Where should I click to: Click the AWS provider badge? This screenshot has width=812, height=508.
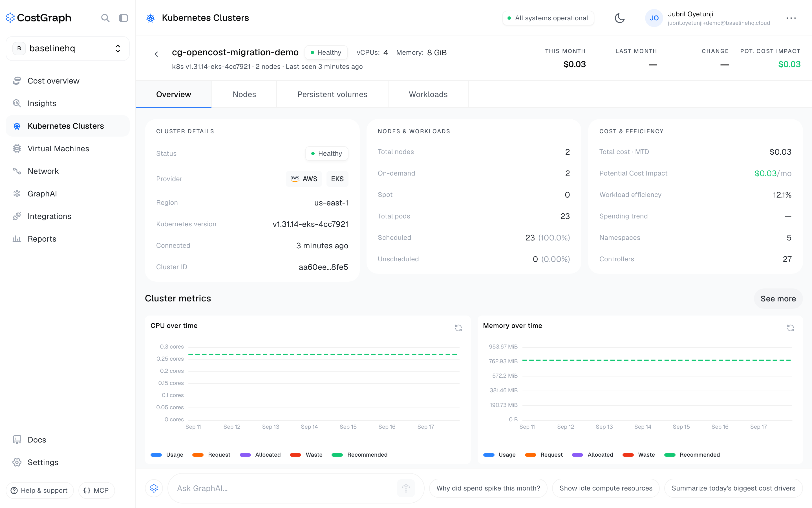(304, 179)
